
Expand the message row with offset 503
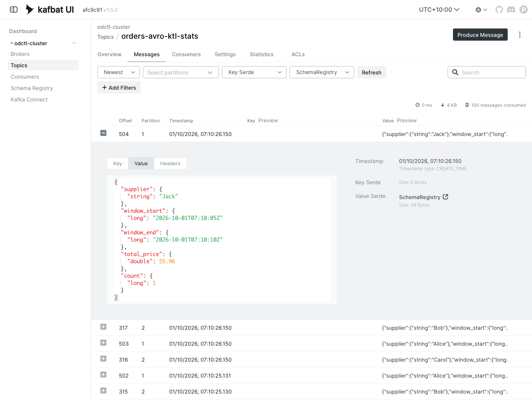[x=103, y=343]
